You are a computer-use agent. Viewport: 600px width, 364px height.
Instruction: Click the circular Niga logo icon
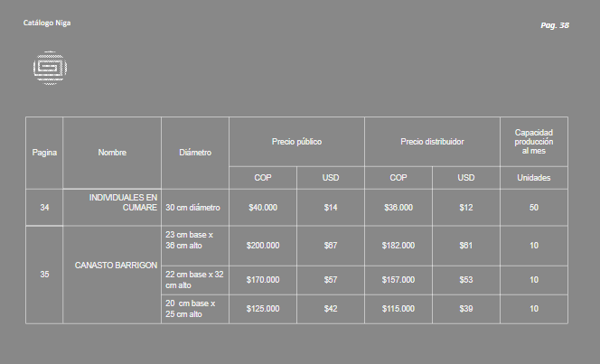click(50, 68)
